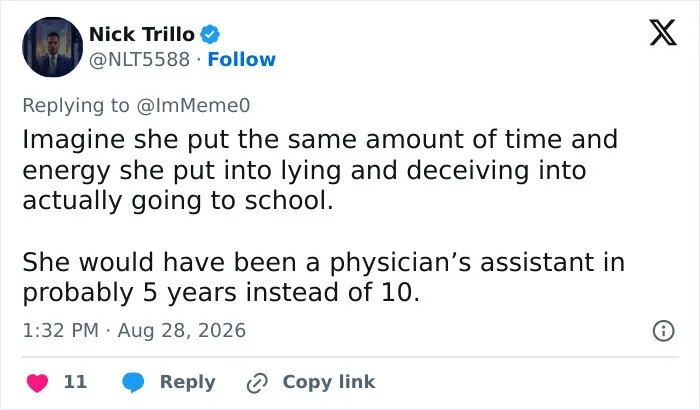
Task: Click the Aug 28, 2026 date
Action: (181, 331)
